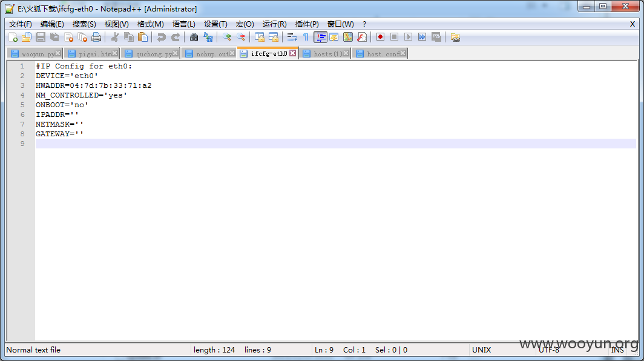Click the X at menu bar right end

[632, 24]
